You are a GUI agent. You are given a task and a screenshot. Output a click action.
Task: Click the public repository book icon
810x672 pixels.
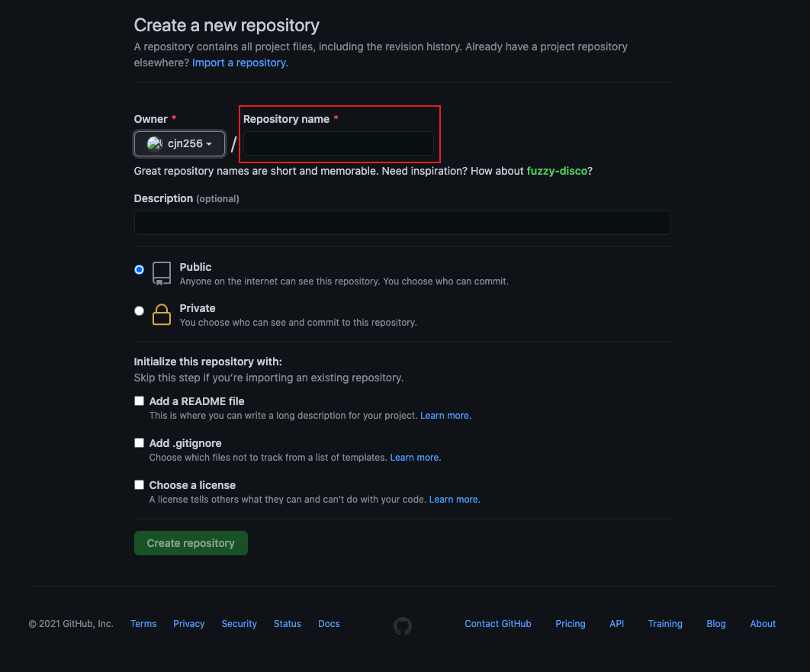[x=162, y=273]
